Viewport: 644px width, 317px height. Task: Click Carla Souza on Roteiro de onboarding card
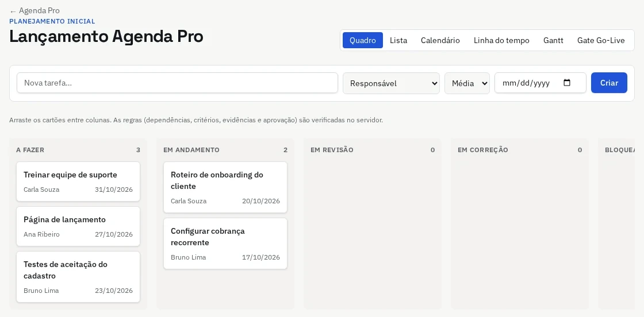pos(189,201)
